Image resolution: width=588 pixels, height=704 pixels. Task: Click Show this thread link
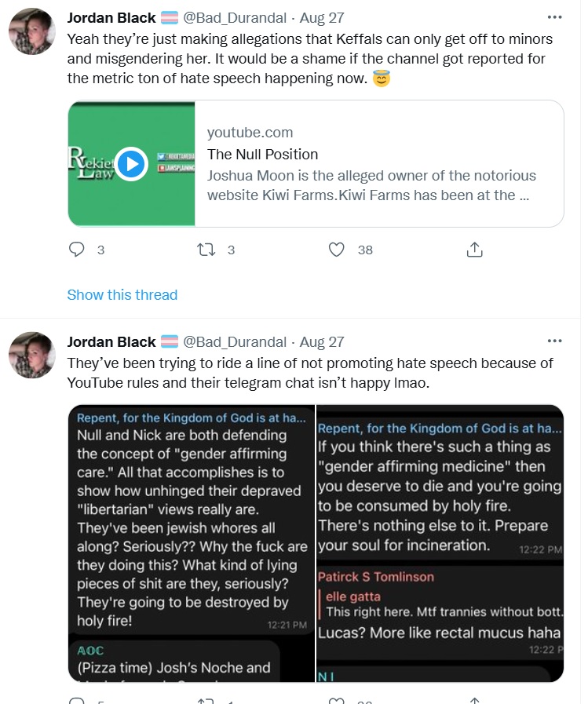122,295
